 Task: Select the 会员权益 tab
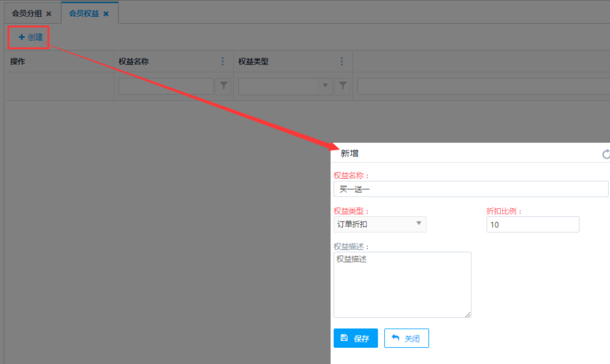point(84,13)
